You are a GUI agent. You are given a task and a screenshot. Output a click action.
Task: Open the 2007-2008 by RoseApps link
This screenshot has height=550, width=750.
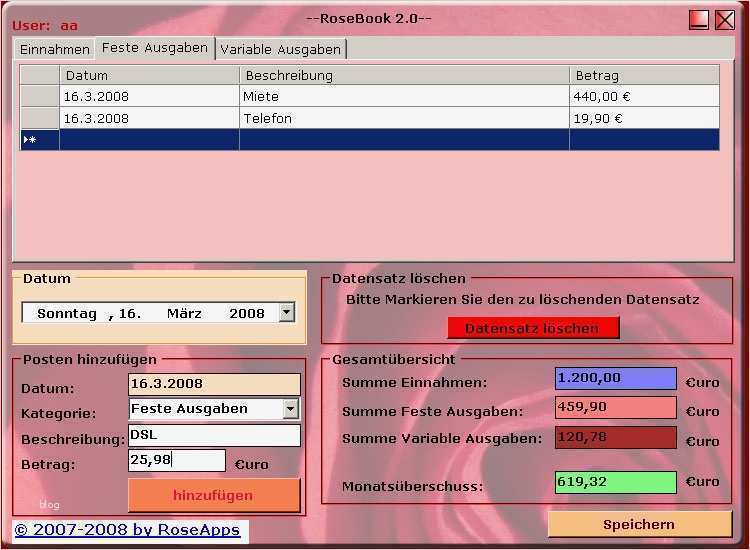pyautogui.click(x=127, y=530)
